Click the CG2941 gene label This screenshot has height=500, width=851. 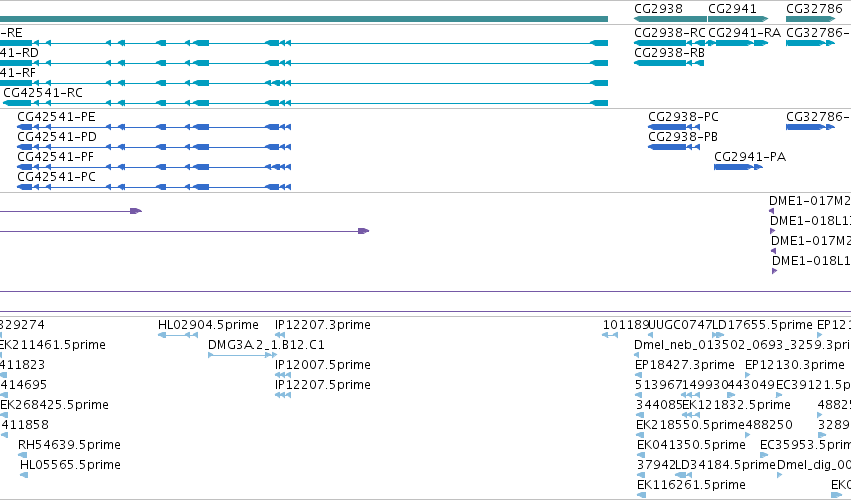tap(732, 9)
